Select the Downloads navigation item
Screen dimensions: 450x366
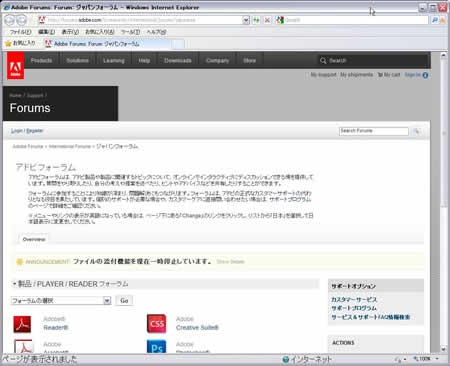click(178, 60)
